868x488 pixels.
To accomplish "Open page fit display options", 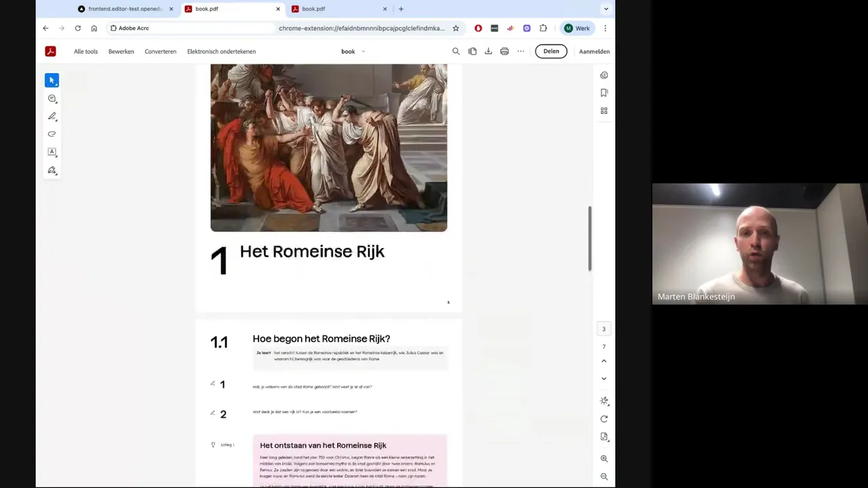I will pos(604,436).
